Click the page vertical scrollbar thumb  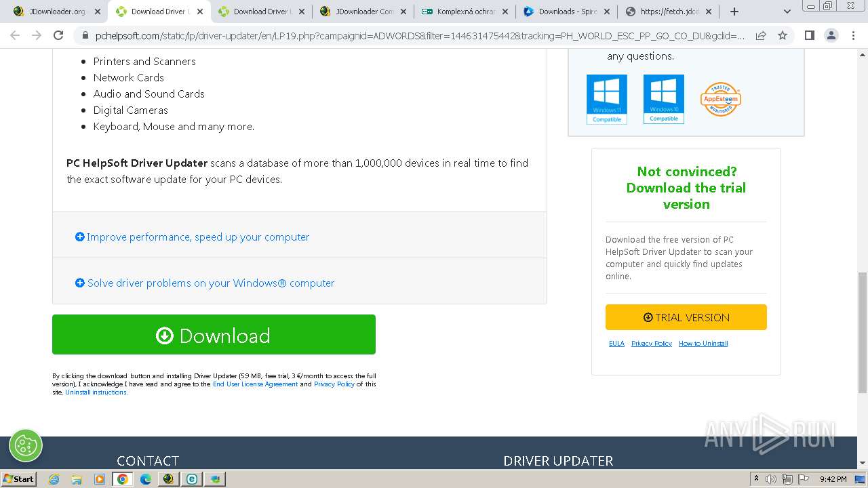click(x=863, y=332)
